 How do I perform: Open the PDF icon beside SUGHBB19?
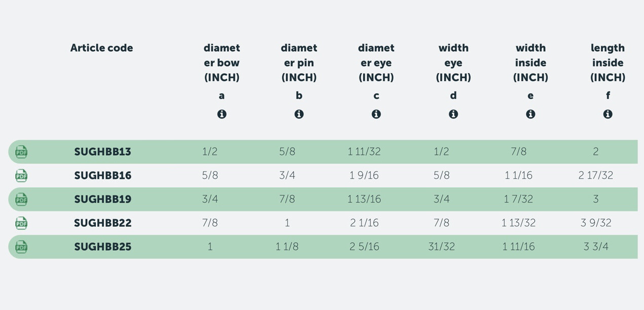point(21,199)
